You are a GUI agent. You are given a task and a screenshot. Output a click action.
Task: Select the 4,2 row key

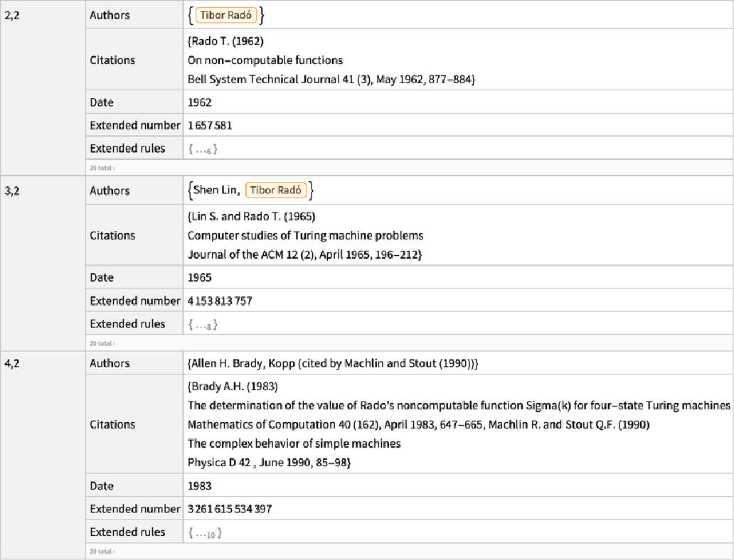13,363
